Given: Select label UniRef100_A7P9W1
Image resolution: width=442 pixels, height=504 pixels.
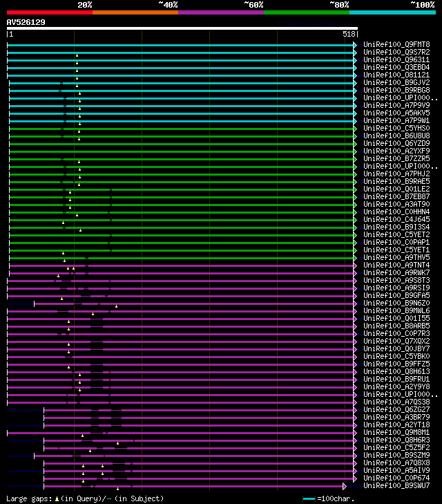Looking at the screenshot, I should tap(396, 120).
